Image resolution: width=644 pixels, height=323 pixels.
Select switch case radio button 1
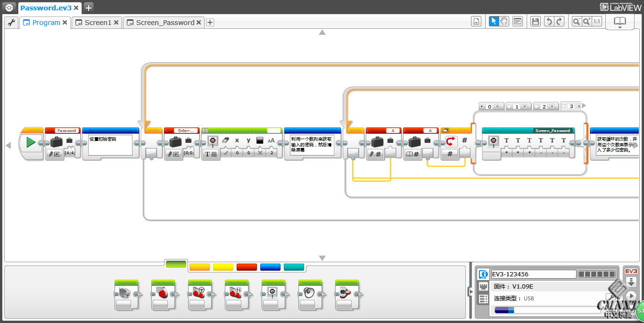tap(509, 107)
